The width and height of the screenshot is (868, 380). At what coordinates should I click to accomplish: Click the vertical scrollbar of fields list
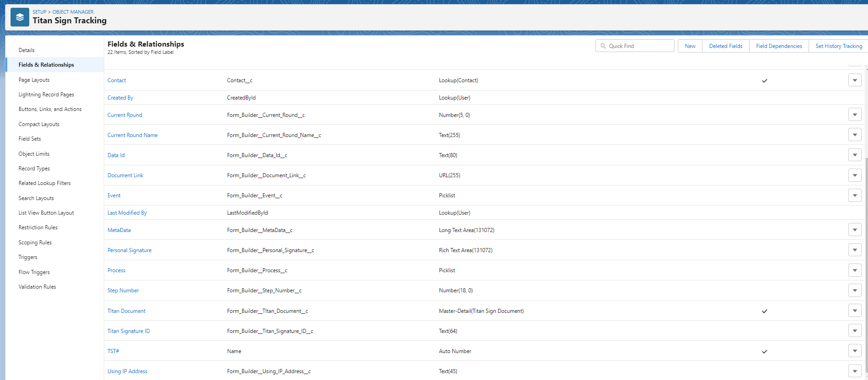pos(866,265)
